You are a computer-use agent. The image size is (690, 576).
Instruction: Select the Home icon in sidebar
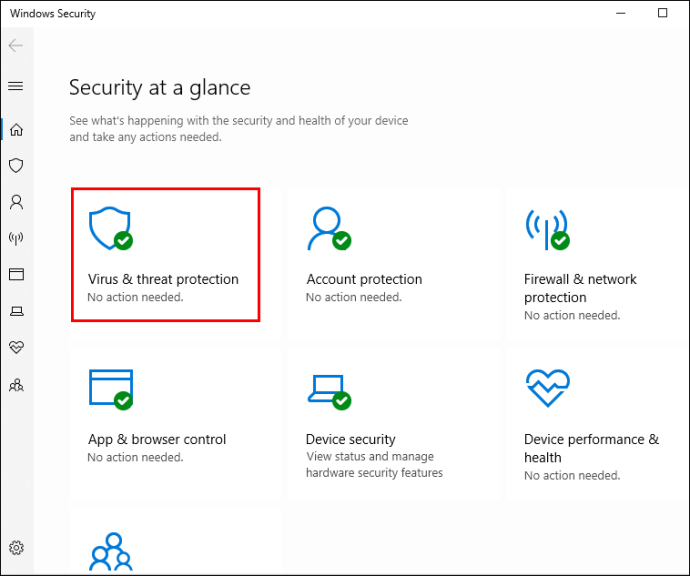[16, 130]
